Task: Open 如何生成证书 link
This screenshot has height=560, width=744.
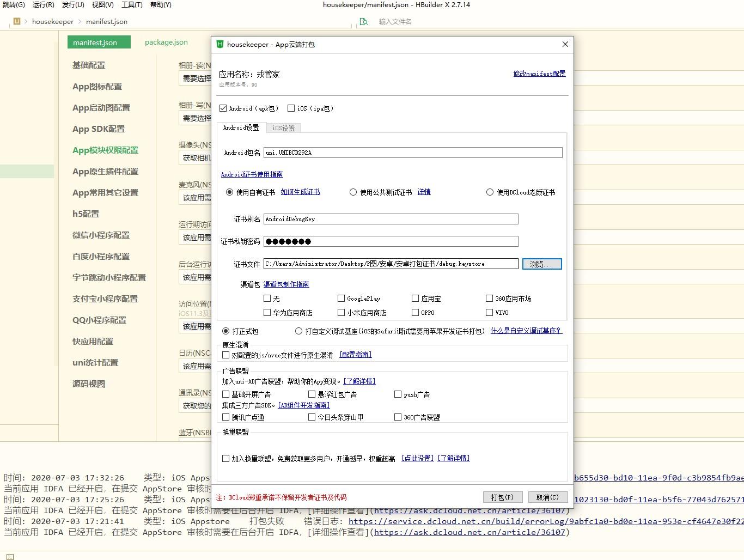Action: pos(300,192)
